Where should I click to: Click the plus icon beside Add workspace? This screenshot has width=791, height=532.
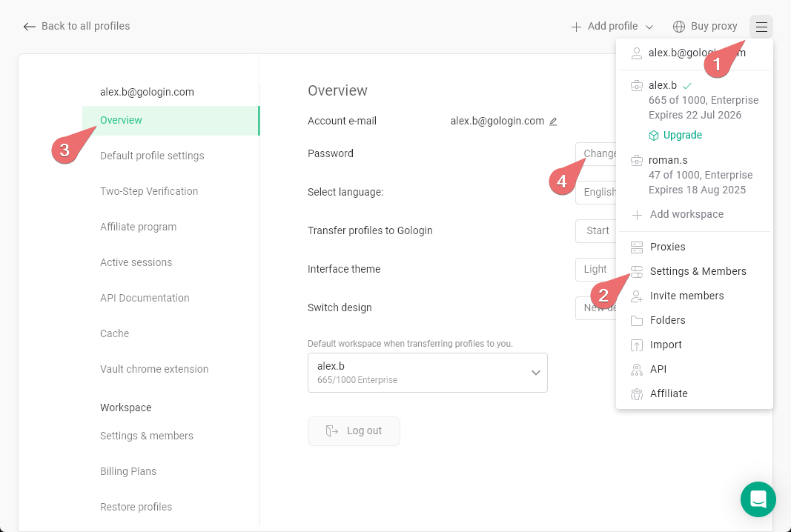point(637,216)
